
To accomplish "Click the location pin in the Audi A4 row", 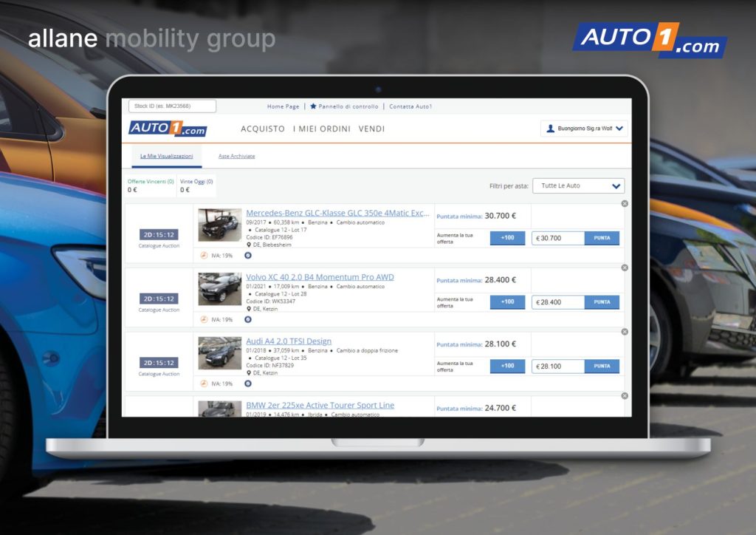I will (249, 373).
